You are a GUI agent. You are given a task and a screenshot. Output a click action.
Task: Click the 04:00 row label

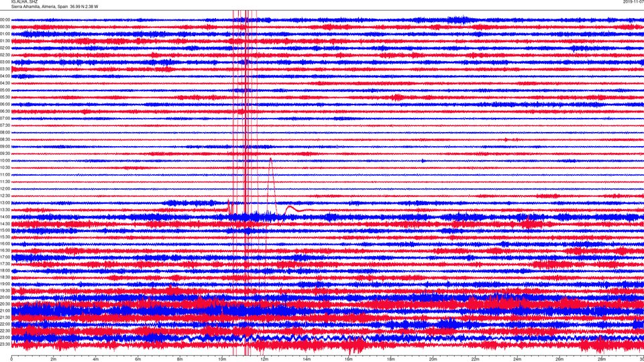5,76
